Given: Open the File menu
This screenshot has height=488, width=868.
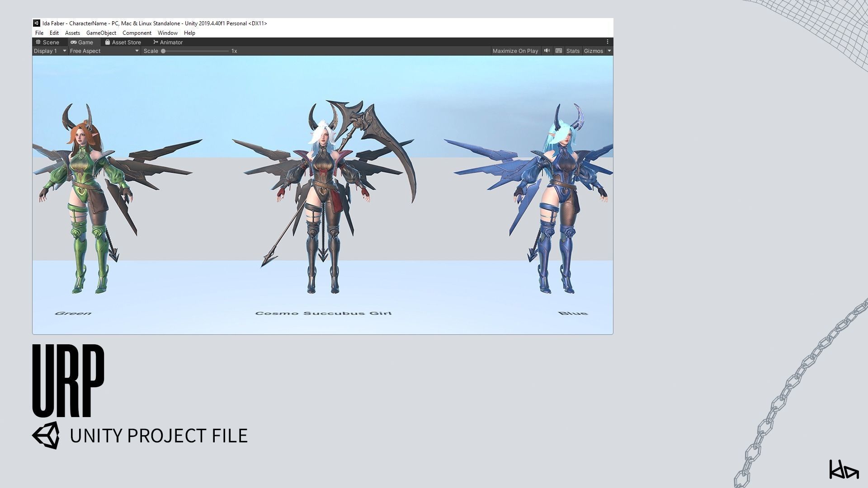Looking at the screenshot, I should coord(39,33).
